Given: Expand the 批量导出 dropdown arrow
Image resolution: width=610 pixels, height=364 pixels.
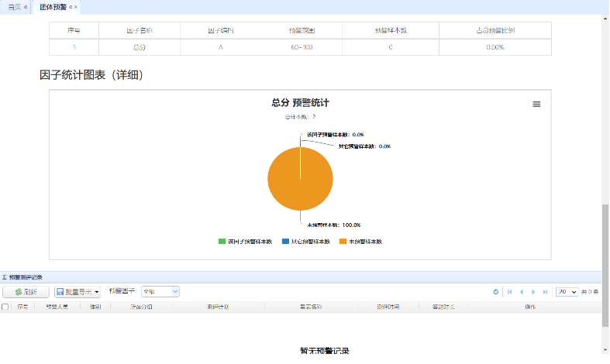Looking at the screenshot, I should pos(97,293).
